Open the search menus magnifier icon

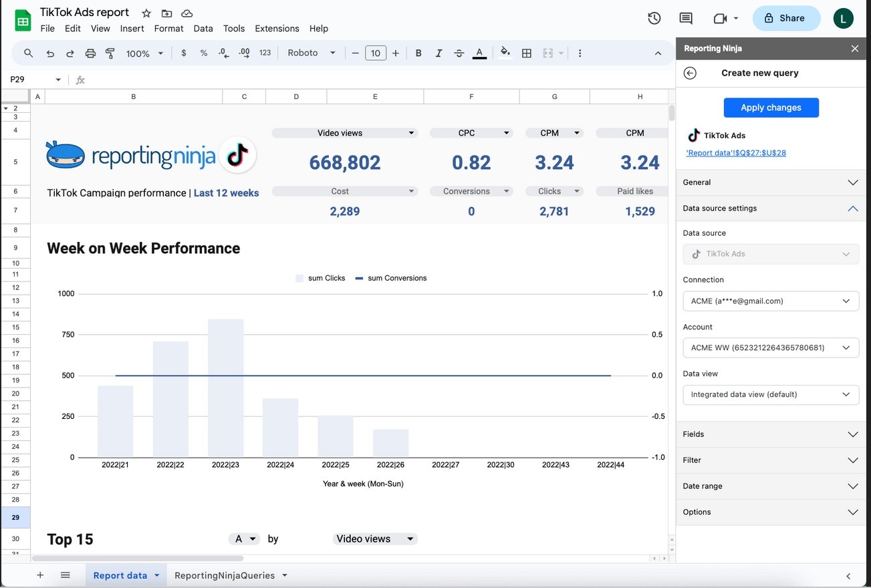(x=28, y=53)
